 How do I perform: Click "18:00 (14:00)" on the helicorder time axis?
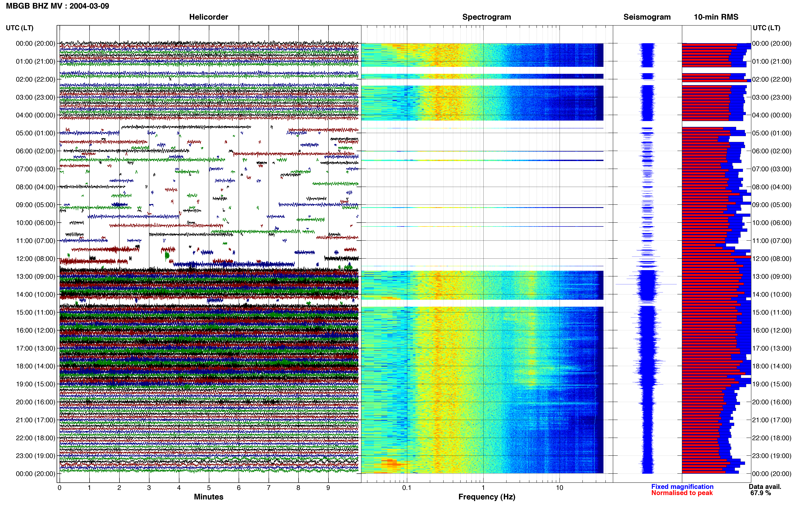(x=36, y=366)
